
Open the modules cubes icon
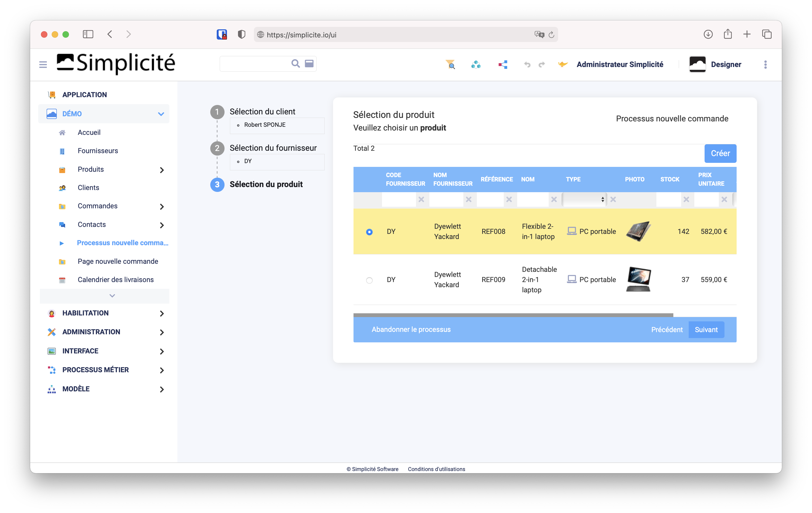pyautogui.click(x=476, y=64)
